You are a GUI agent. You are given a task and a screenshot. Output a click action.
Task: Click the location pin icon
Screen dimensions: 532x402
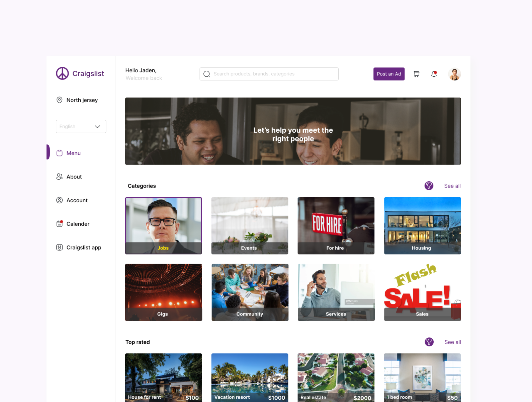pos(60,100)
